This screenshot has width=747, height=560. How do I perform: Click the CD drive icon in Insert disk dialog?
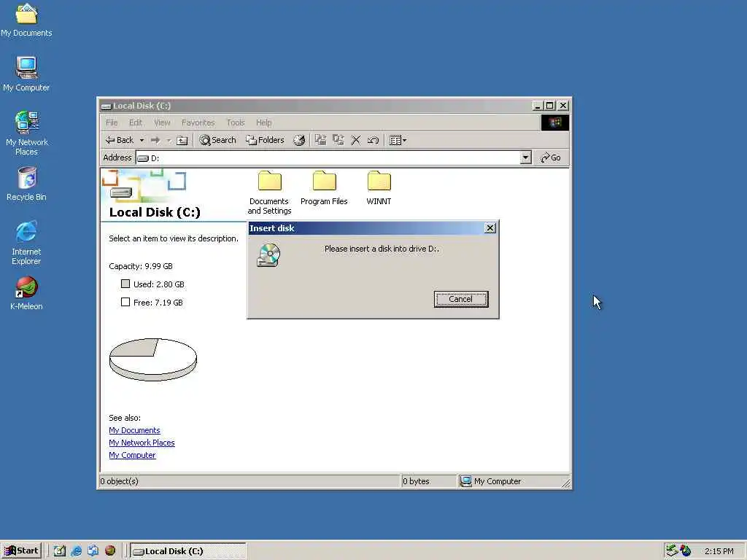click(x=268, y=255)
